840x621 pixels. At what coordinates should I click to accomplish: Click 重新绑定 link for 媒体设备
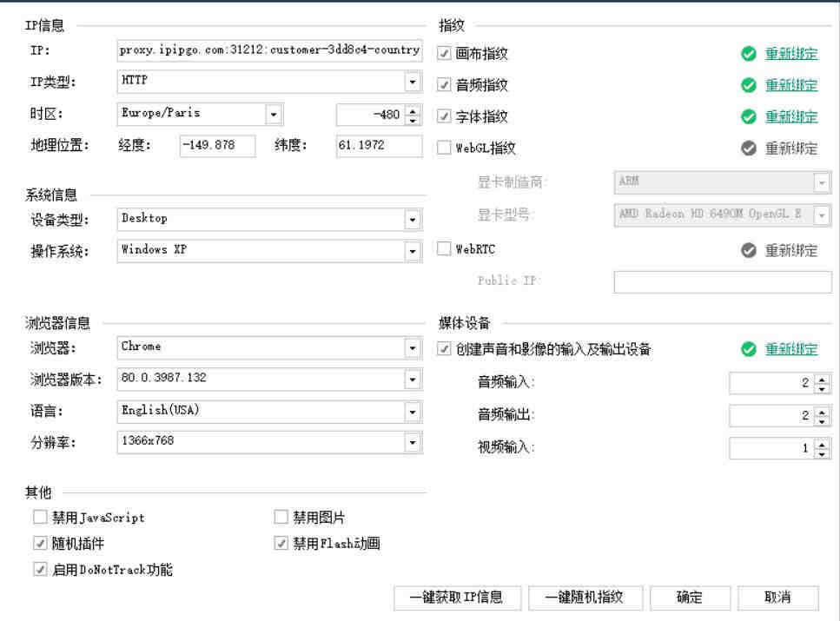point(791,349)
